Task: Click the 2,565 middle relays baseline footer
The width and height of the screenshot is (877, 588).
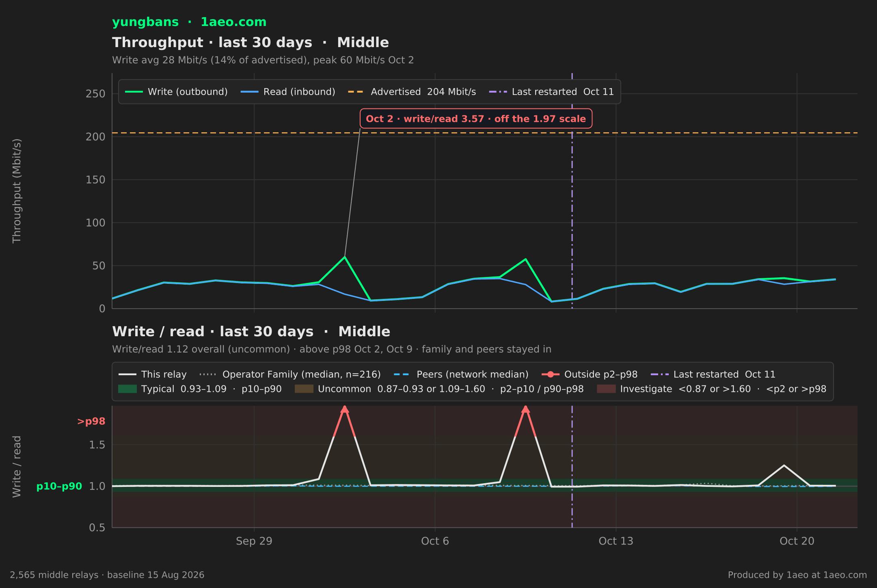Action: coord(107,575)
